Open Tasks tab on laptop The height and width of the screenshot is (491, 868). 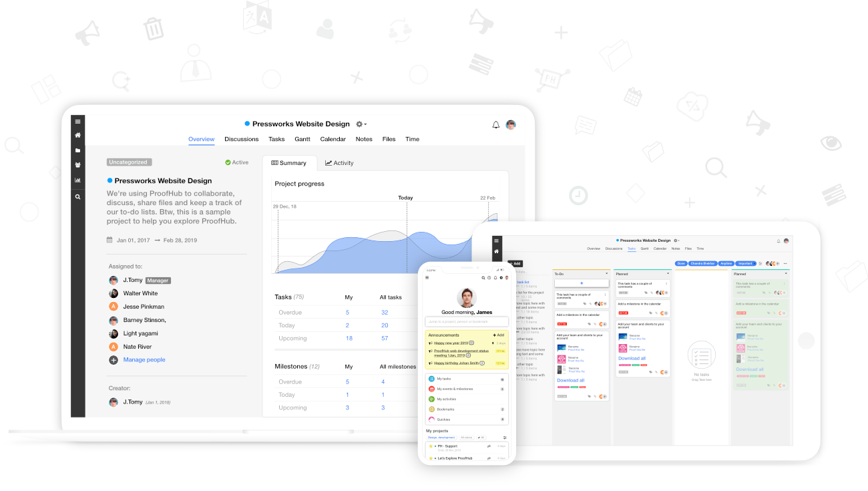[x=276, y=139]
